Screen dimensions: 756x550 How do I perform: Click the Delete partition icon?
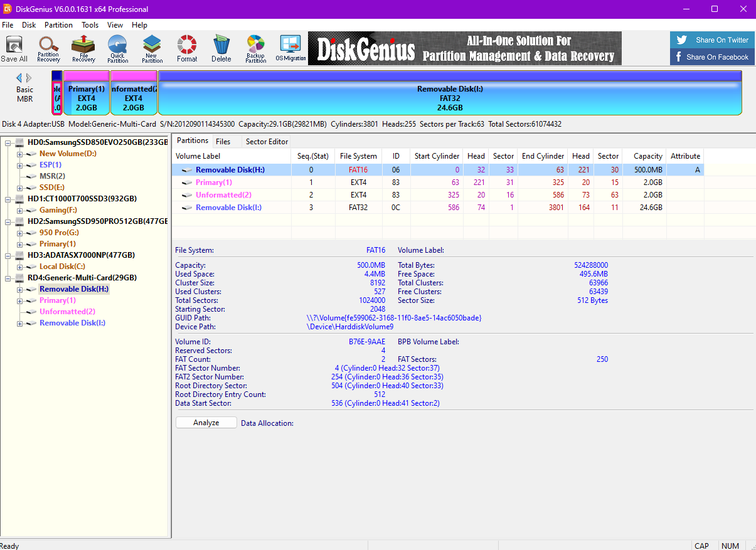tap(221, 48)
